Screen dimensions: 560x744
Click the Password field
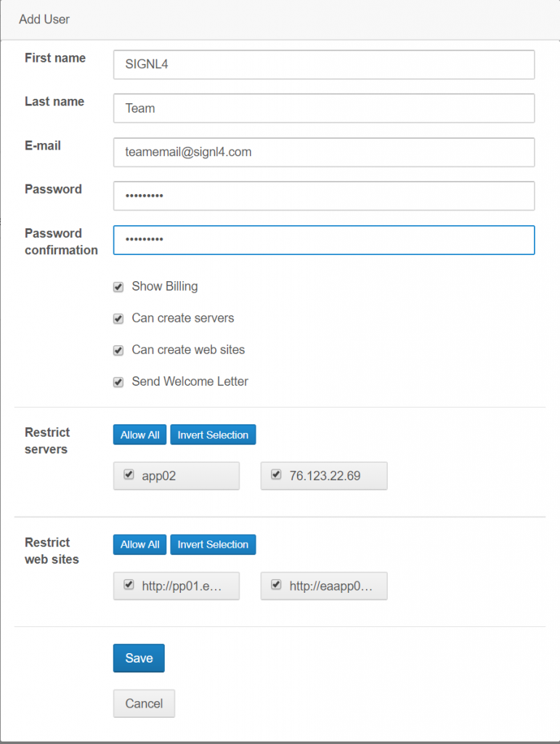(324, 196)
